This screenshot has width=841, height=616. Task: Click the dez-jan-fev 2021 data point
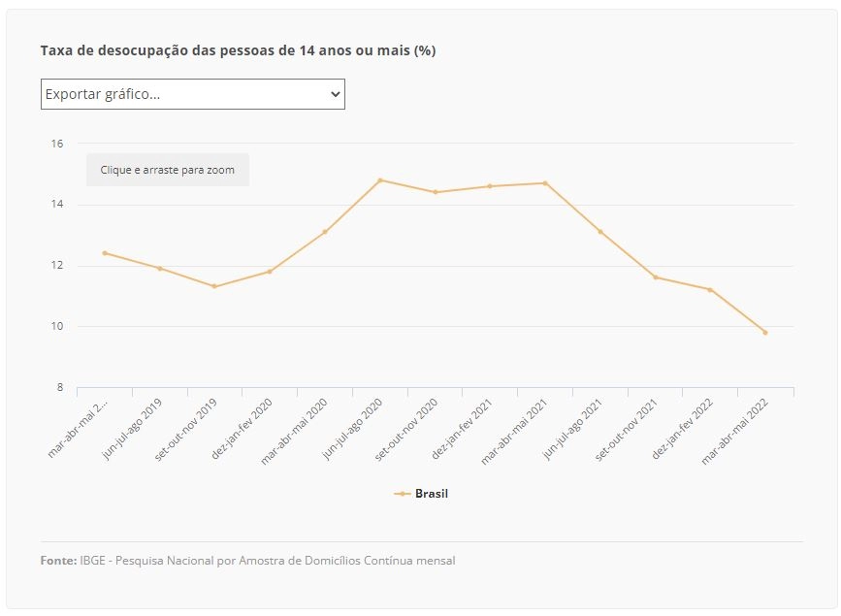pyautogui.click(x=490, y=186)
